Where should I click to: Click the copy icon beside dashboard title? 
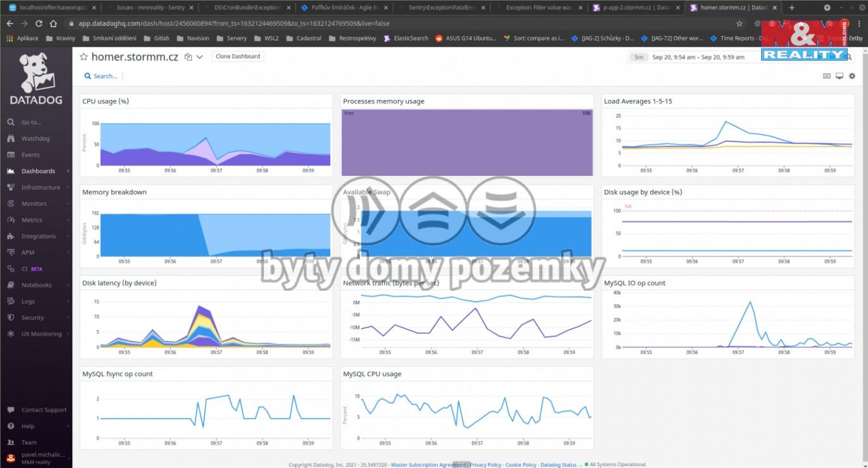tap(188, 57)
